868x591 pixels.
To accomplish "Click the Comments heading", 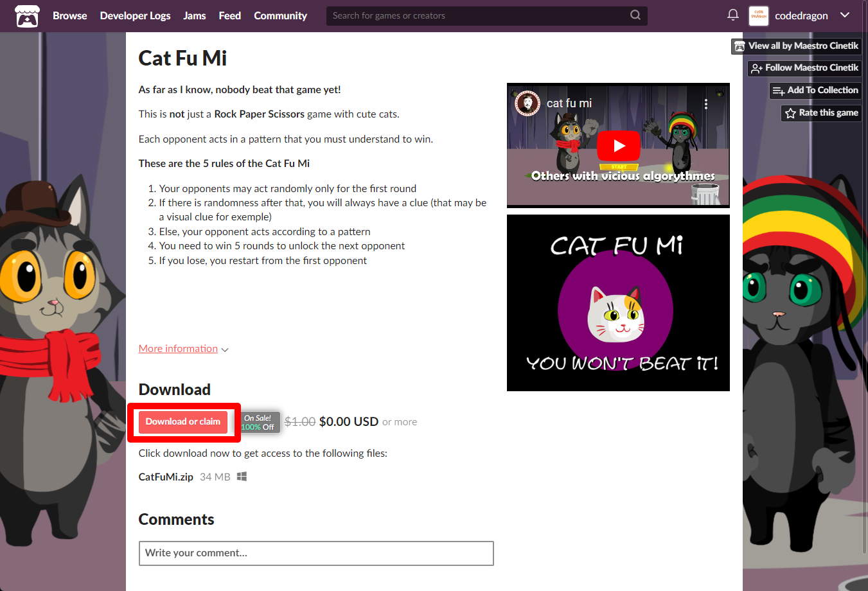I will tap(176, 520).
